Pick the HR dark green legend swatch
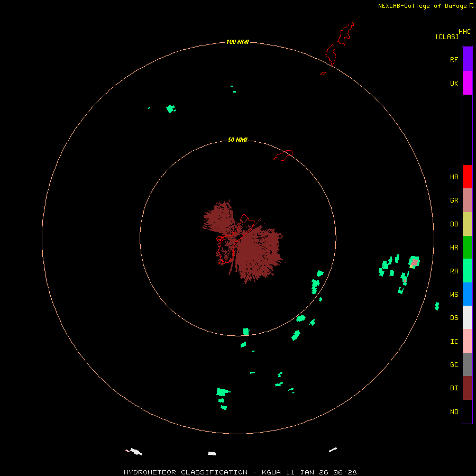 click(x=467, y=248)
